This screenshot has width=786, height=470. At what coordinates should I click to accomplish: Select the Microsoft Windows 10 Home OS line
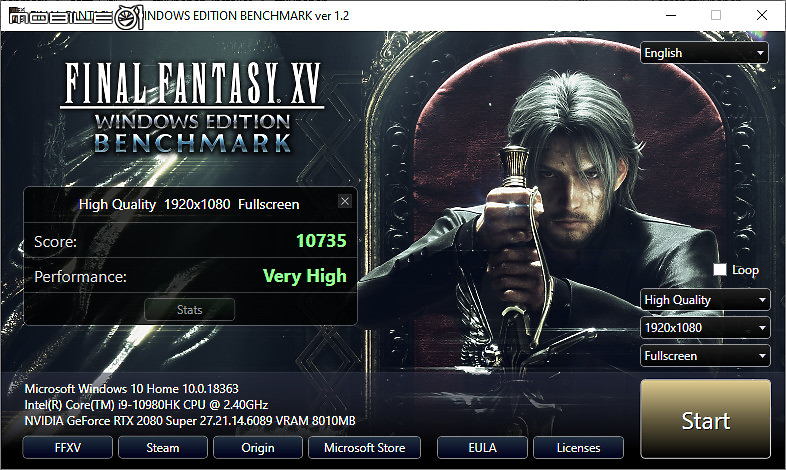[x=131, y=389]
